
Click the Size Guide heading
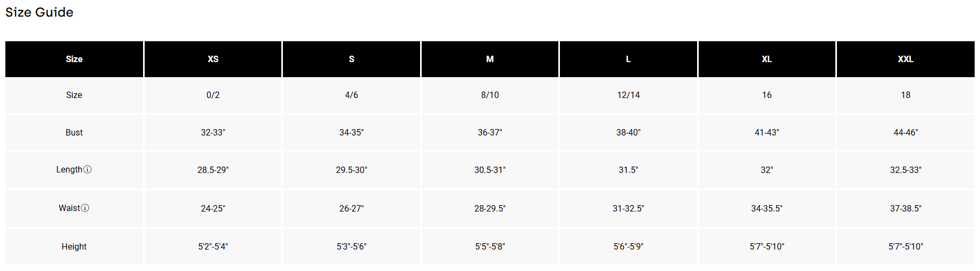[39, 12]
